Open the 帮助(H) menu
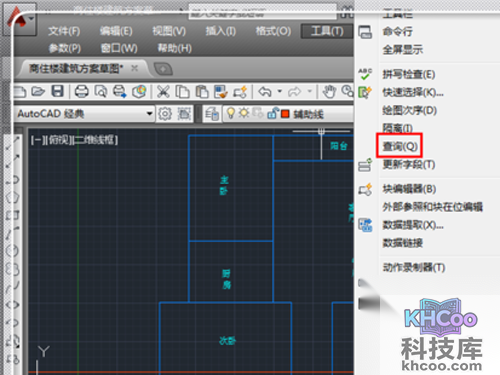The height and width of the screenshot is (375, 500). click(175, 48)
